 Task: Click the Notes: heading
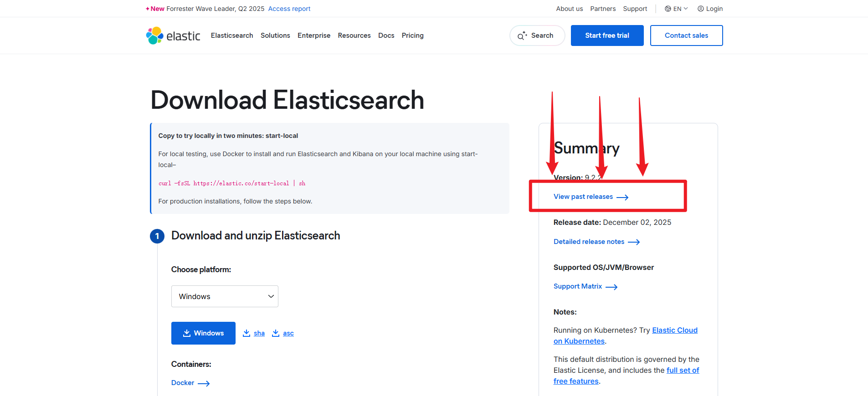565,312
